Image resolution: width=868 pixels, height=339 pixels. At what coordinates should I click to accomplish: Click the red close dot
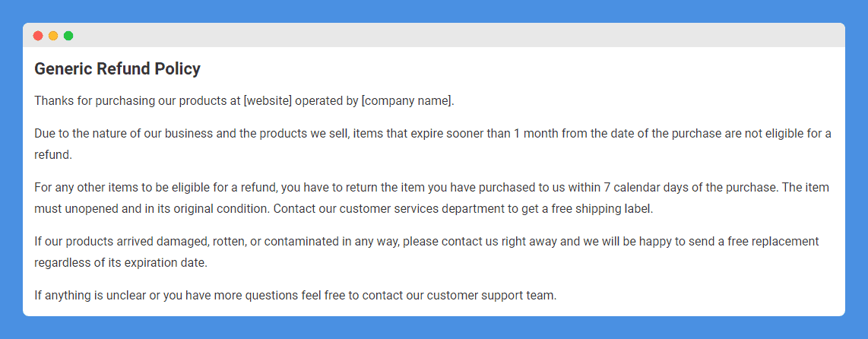click(38, 36)
